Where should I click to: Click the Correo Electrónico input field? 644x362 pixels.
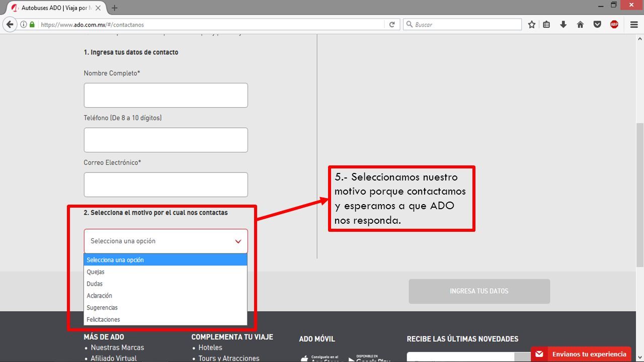coord(166,185)
